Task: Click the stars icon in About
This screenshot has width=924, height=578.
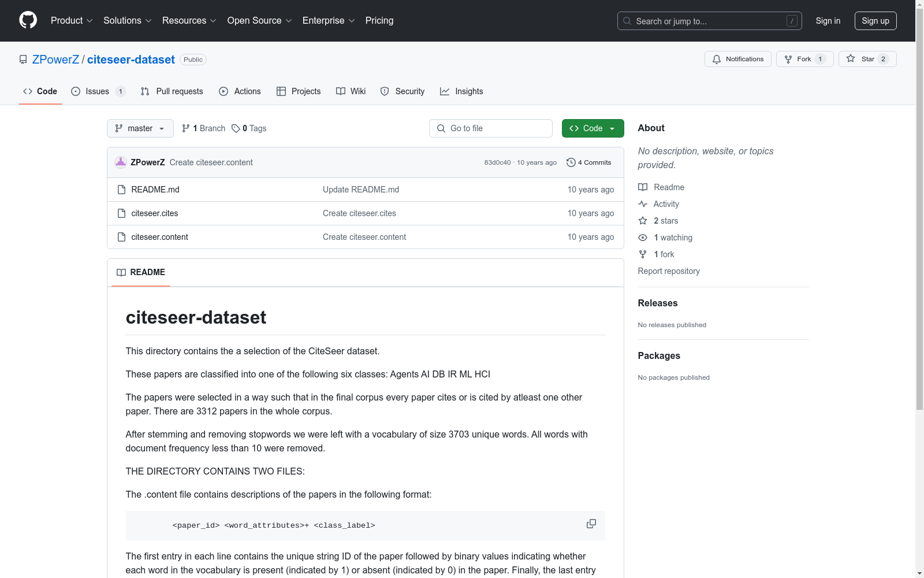Action: (643, 221)
